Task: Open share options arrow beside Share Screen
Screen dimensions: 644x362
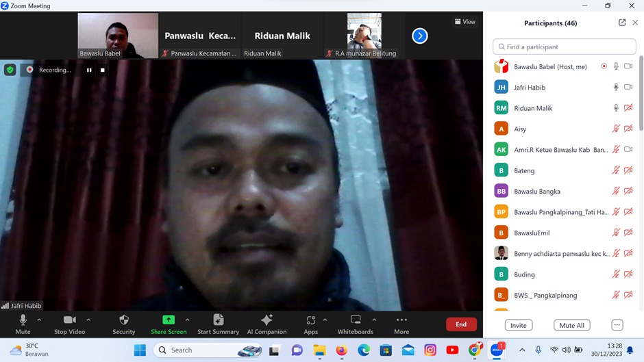Action: click(187, 320)
